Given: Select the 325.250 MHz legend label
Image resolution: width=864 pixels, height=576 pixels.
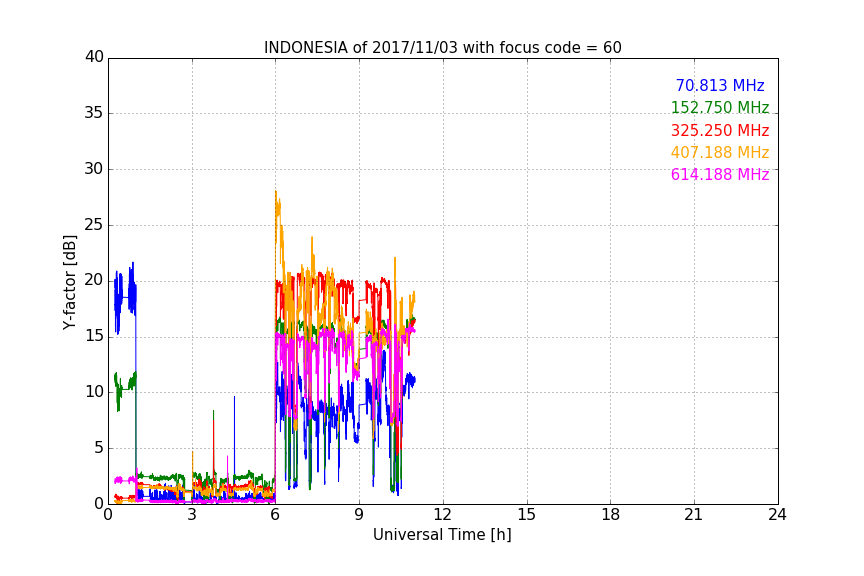Looking at the screenshot, I should coord(720,130).
